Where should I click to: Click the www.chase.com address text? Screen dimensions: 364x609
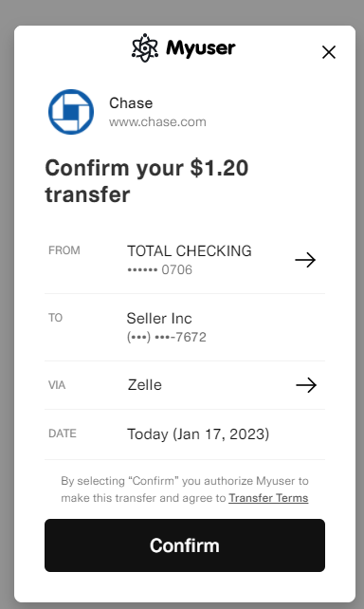tap(157, 122)
